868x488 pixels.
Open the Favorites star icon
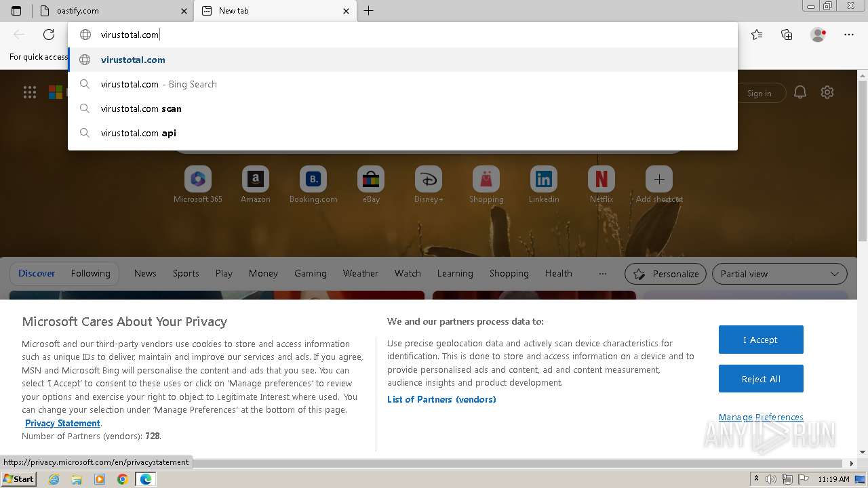[x=757, y=35]
